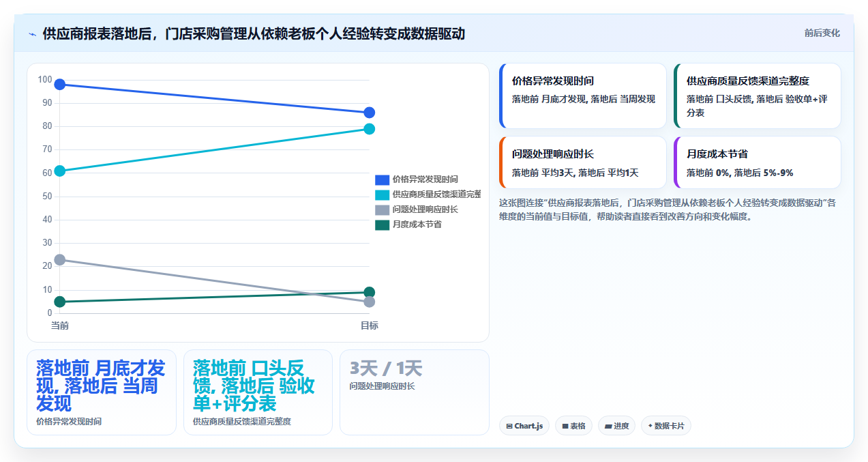The image size is (868, 462).
Task: Click the 目标 x-axis label
Action: tap(369, 326)
